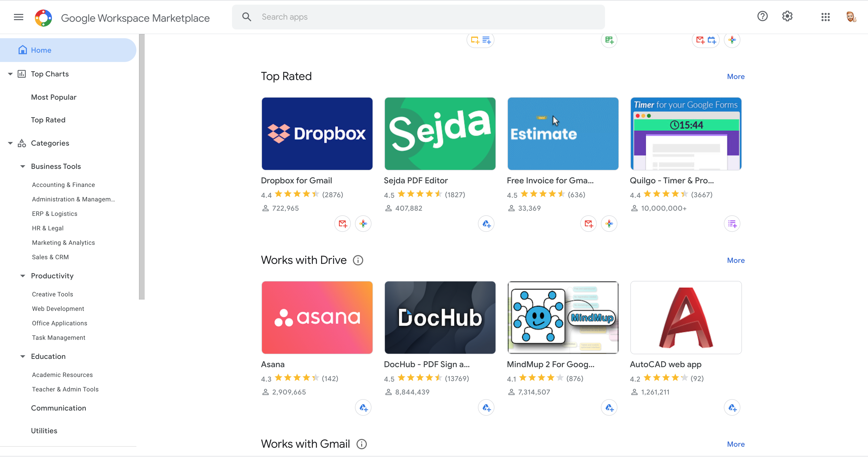Open HR & Legal category
This screenshot has height=457, width=868.
[x=48, y=228]
